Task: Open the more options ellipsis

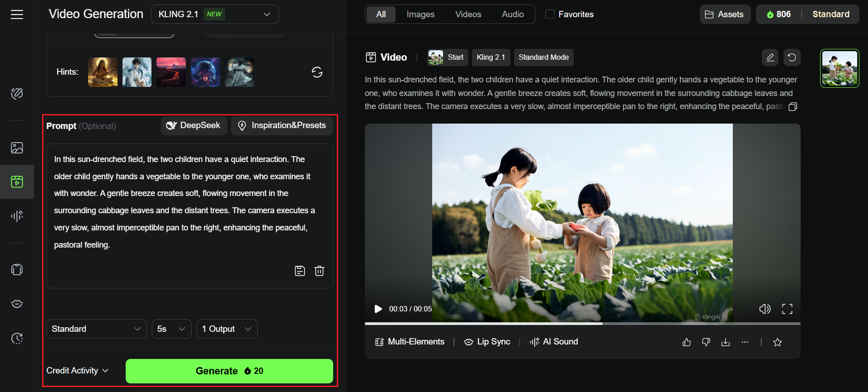Action: [745, 342]
